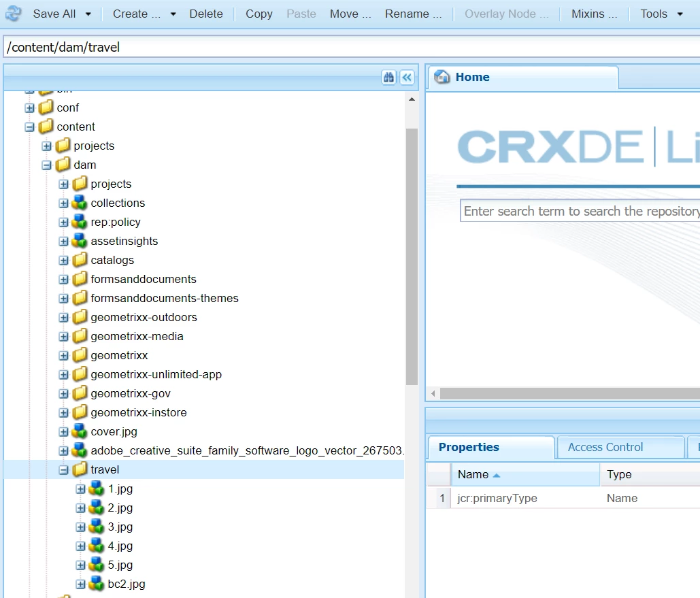Expand the 1.jpg tree node
This screenshot has width=700, height=598.
point(81,489)
